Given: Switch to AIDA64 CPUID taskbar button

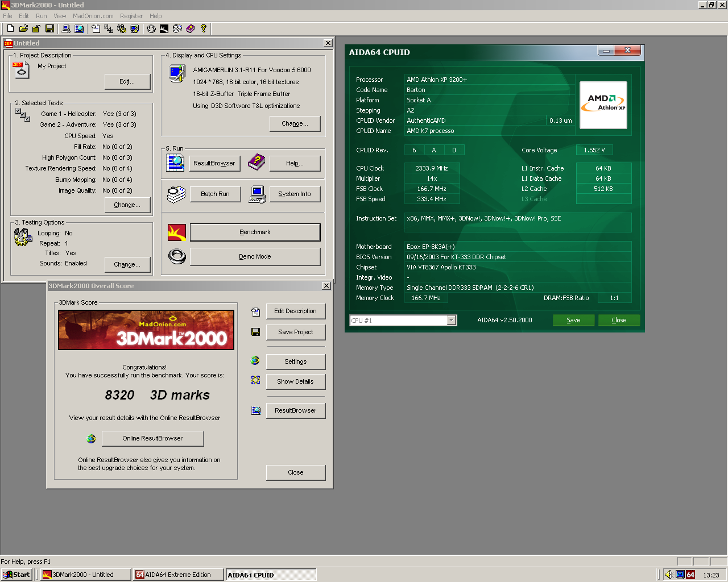Looking at the screenshot, I should (271, 575).
